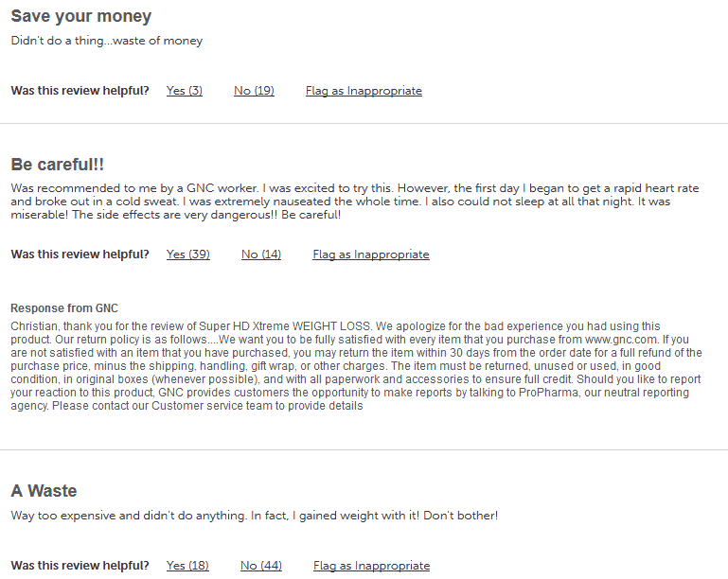Flag the Be careful!! review as inappropriate
728x579 pixels.
[371, 254]
